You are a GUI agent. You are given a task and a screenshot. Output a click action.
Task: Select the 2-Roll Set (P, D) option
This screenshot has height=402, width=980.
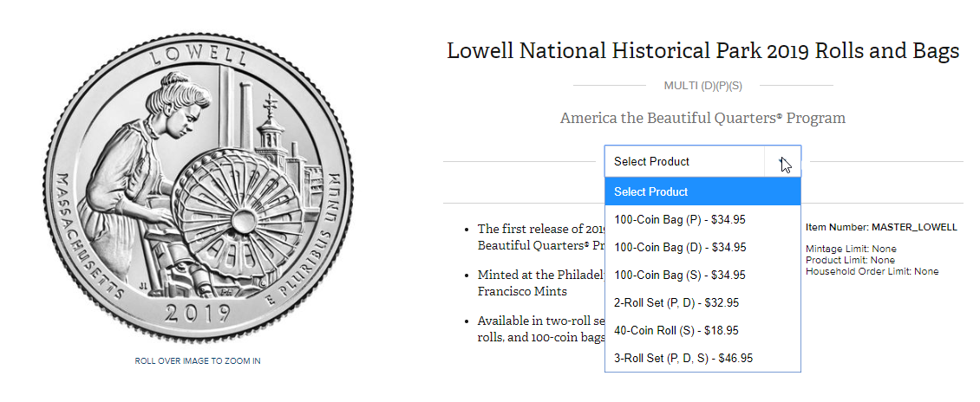[x=678, y=302]
